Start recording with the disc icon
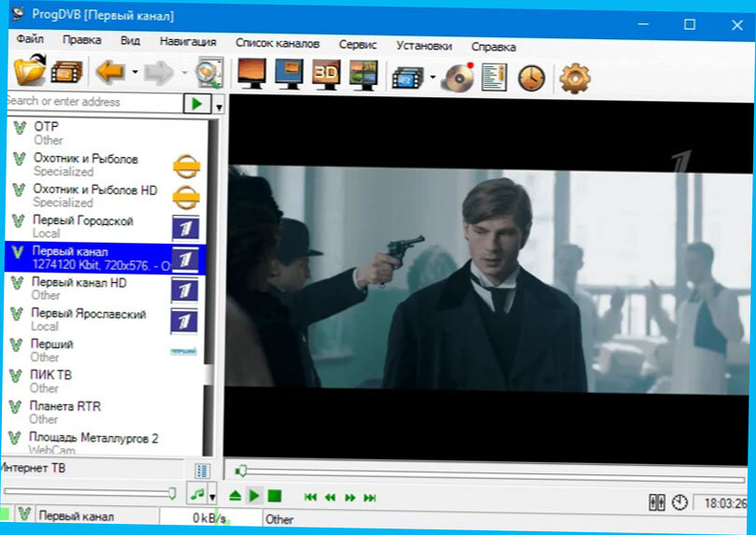 pyautogui.click(x=458, y=77)
